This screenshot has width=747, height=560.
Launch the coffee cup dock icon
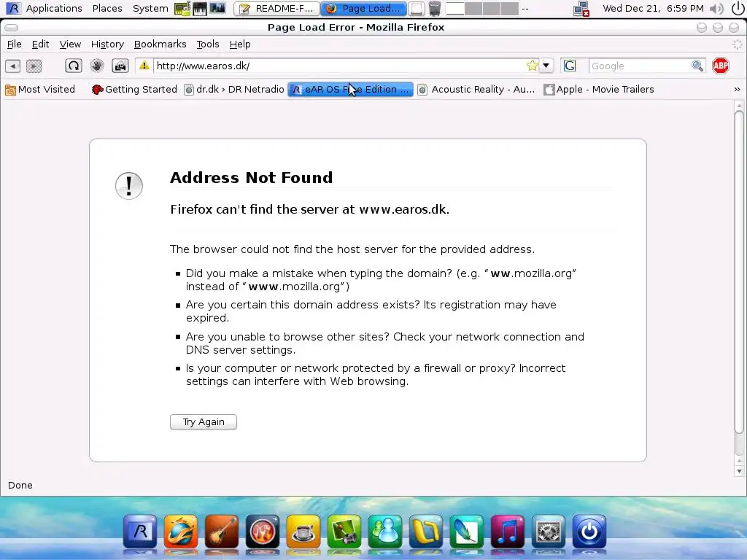coord(303,532)
